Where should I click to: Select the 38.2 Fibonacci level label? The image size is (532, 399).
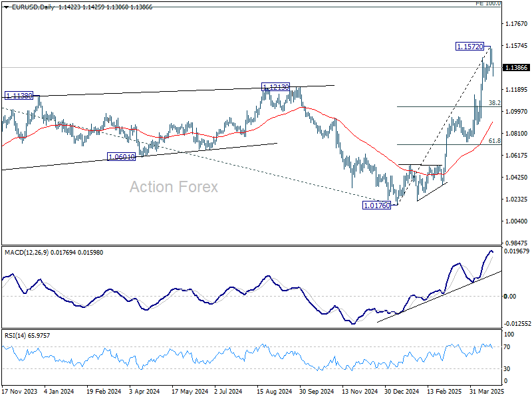(x=494, y=103)
